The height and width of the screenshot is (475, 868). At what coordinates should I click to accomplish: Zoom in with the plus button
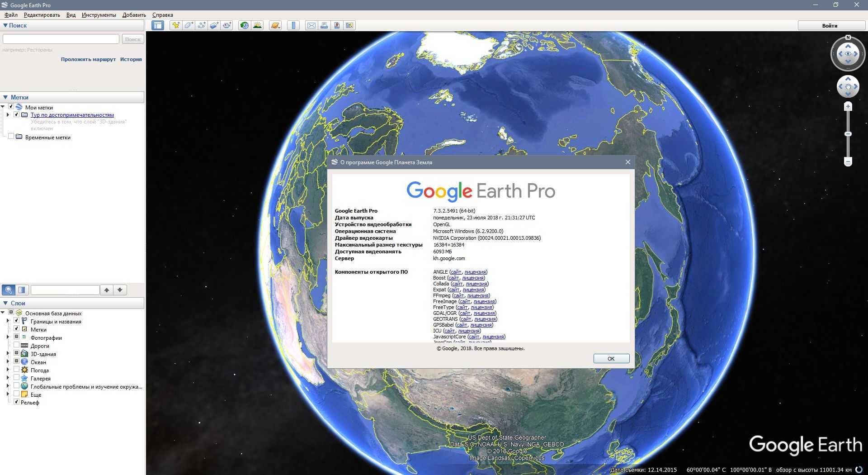848,107
